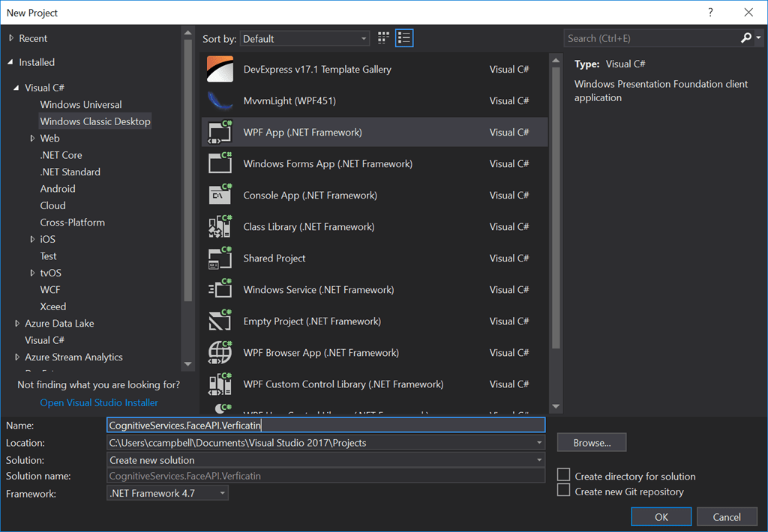768x532 pixels.
Task: Click the project Name text field
Action: 325,425
